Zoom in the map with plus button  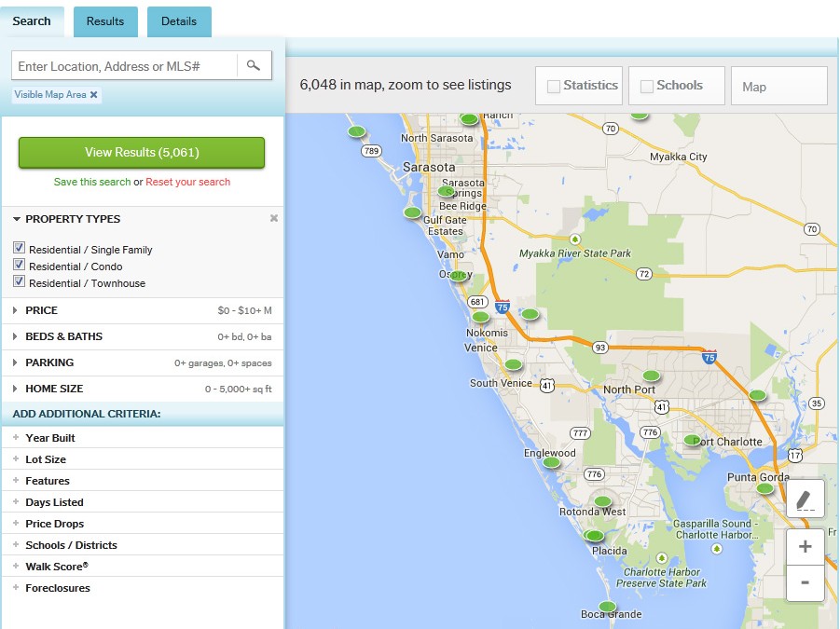(805, 547)
